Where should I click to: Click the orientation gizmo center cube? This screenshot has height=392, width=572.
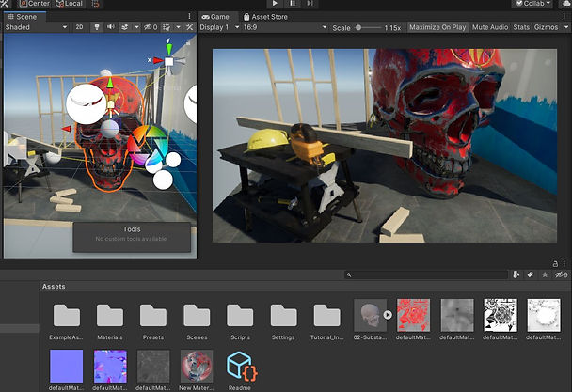[x=169, y=62]
